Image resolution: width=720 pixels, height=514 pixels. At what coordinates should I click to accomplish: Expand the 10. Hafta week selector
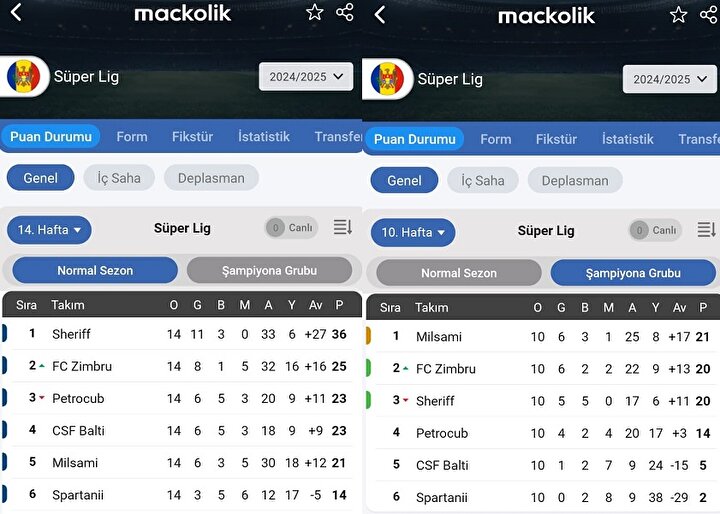coord(413,232)
